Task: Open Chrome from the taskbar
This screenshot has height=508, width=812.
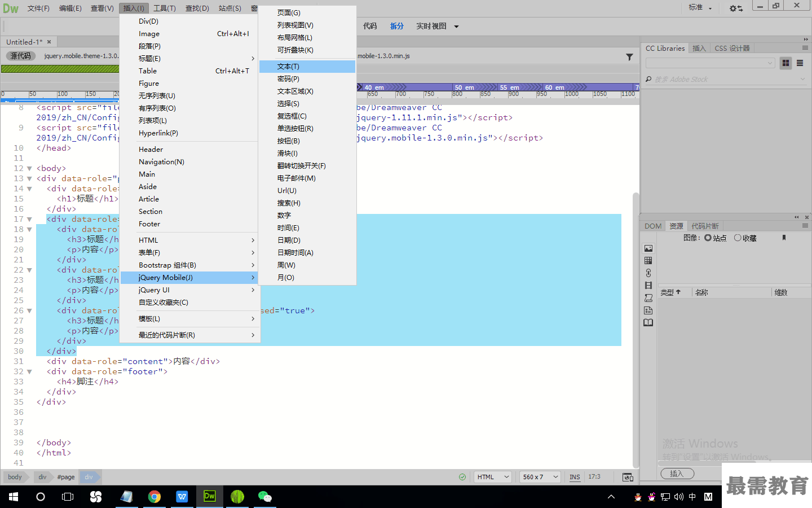Action: (x=154, y=497)
